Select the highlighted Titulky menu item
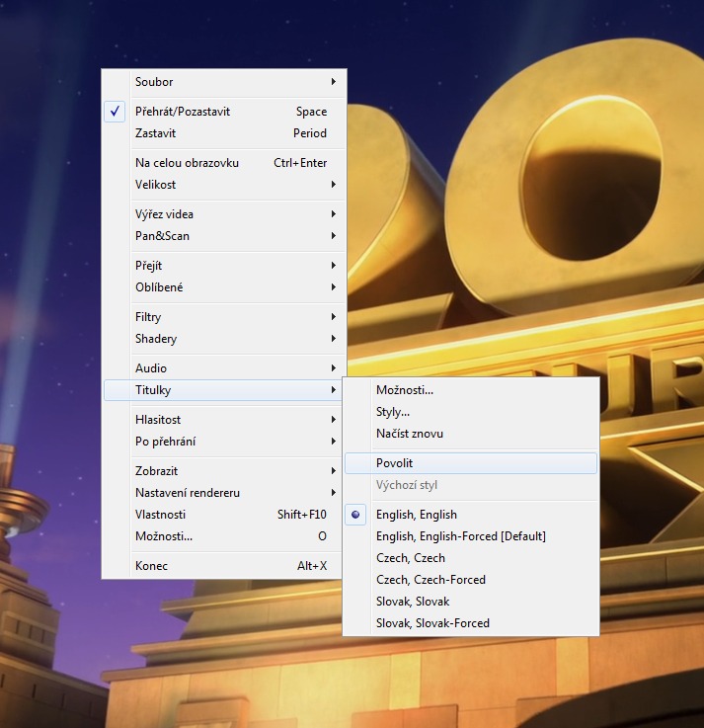The width and height of the screenshot is (704, 728). pyautogui.click(x=223, y=390)
